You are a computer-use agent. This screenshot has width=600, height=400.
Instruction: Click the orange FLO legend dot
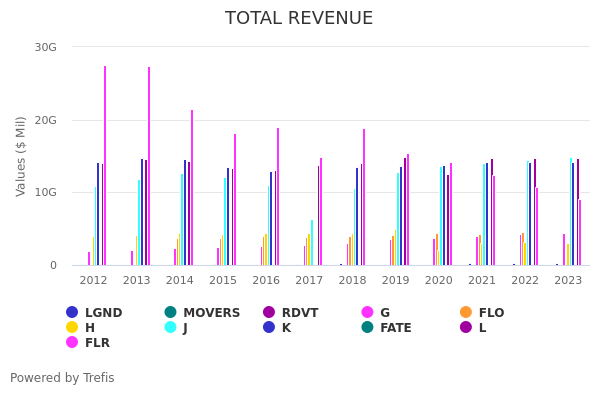466,313
